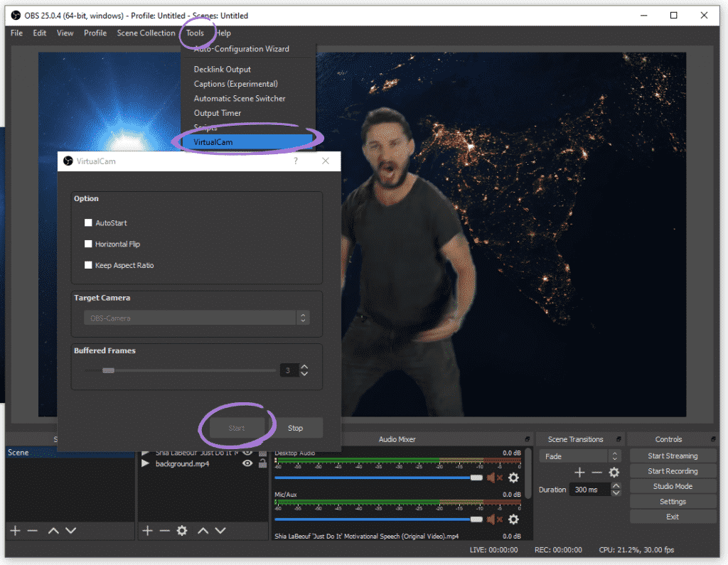Viewport: 728px width, 565px height.
Task: Open source properties via the gear icon
Action: tap(183, 530)
